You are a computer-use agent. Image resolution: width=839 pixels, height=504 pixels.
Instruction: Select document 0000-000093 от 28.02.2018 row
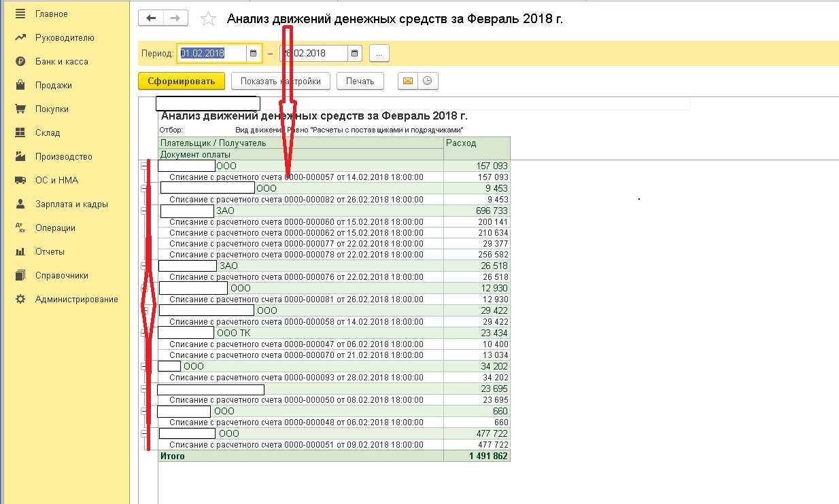[x=301, y=377]
